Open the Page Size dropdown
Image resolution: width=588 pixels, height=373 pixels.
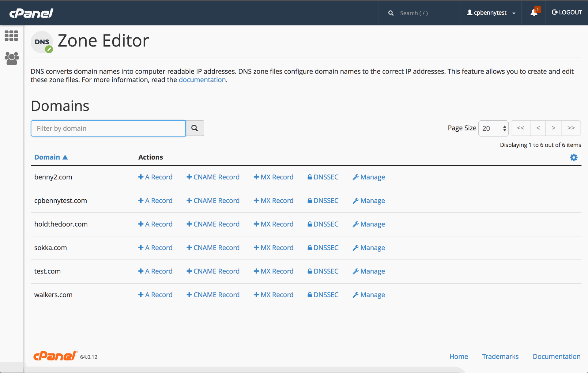493,128
